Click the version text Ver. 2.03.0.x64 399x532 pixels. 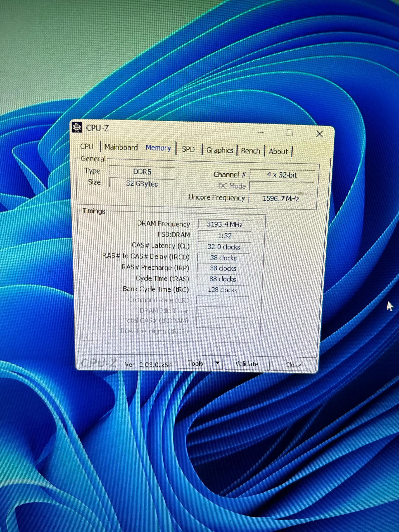tap(148, 364)
